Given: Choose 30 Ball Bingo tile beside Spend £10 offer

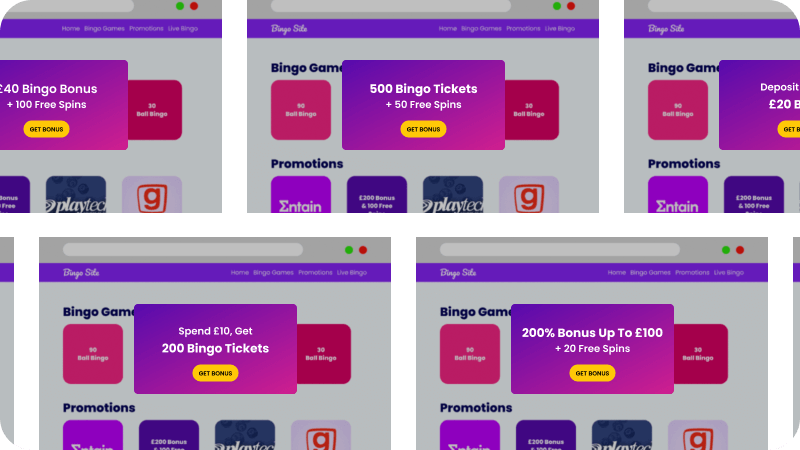Looking at the screenshot, I should [x=324, y=354].
